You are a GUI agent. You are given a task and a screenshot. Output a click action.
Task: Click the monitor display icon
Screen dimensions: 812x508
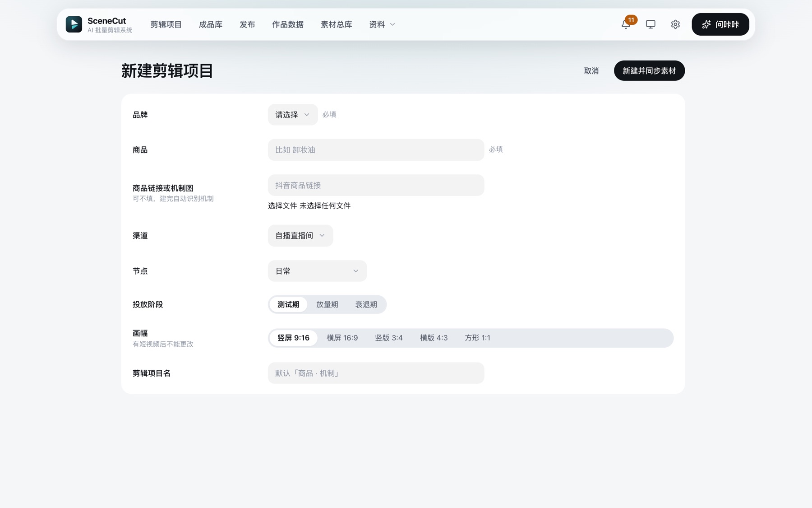tap(651, 24)
